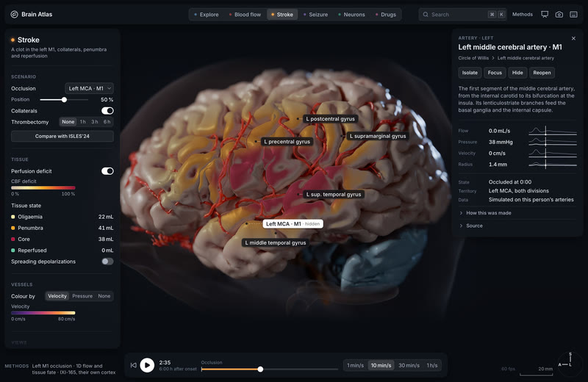Switch to the Neurons tab
The image size is (588, 382).
coord(351,15)
